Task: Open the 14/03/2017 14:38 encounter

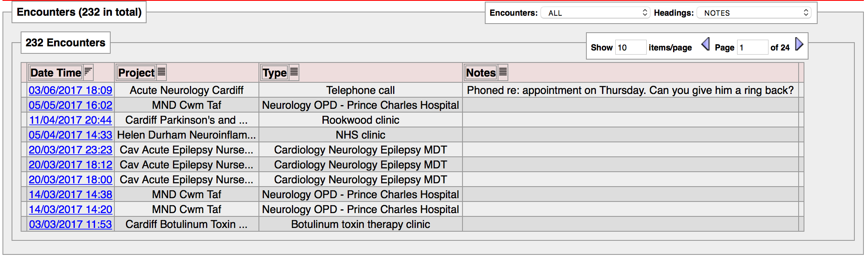Action: [70, 194]
